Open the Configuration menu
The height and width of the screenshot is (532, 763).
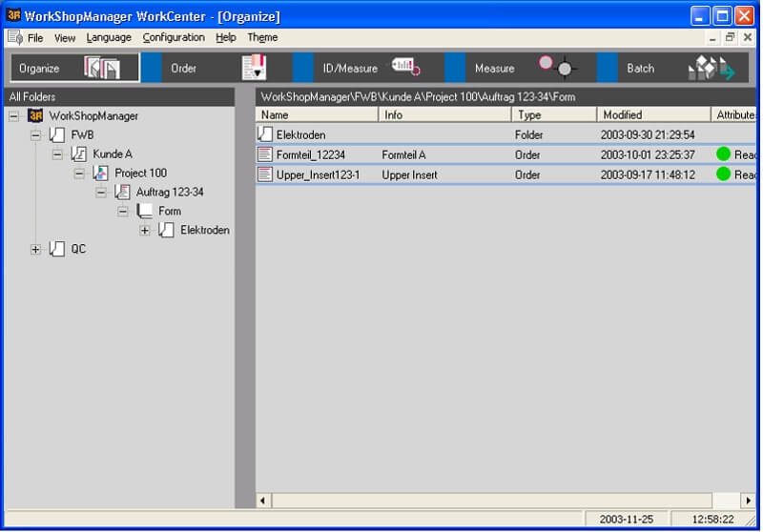coord(174,38)
